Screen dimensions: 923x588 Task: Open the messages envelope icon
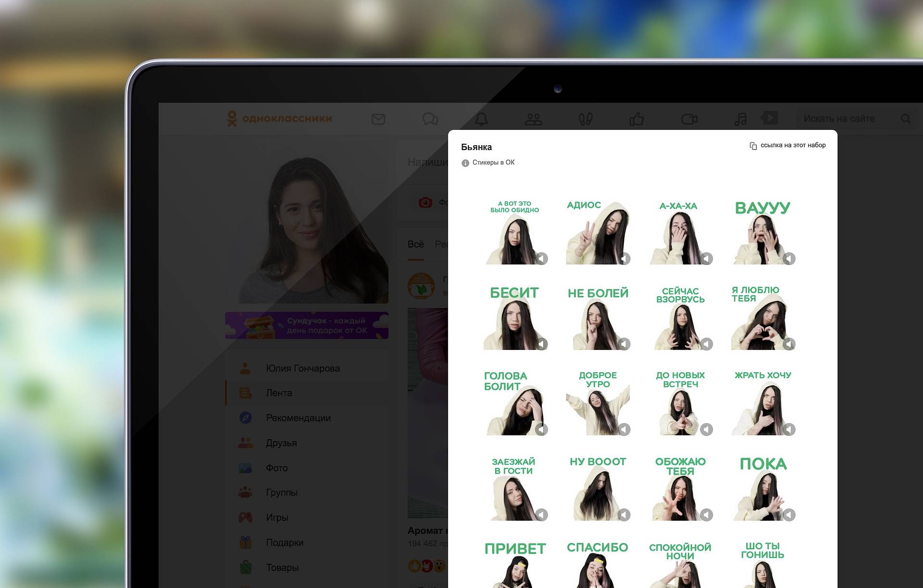click(378, 119)
